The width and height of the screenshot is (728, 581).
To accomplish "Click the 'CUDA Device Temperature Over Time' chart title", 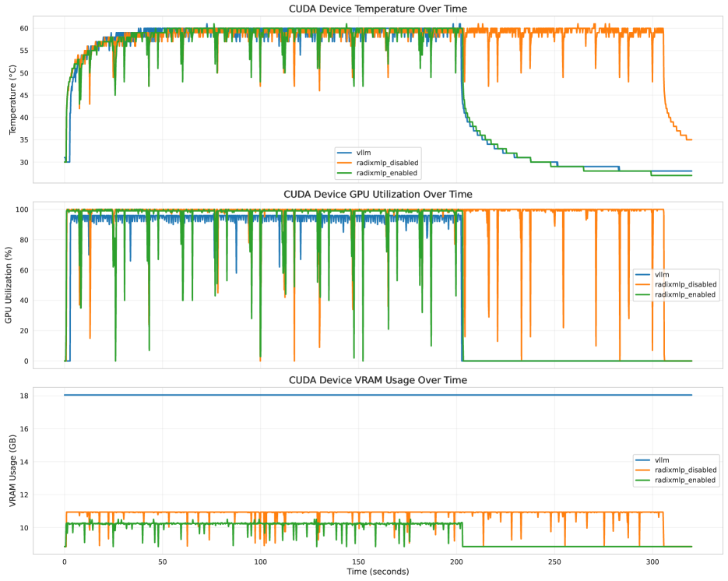I will pyautogui.click(x=378, y=9).
